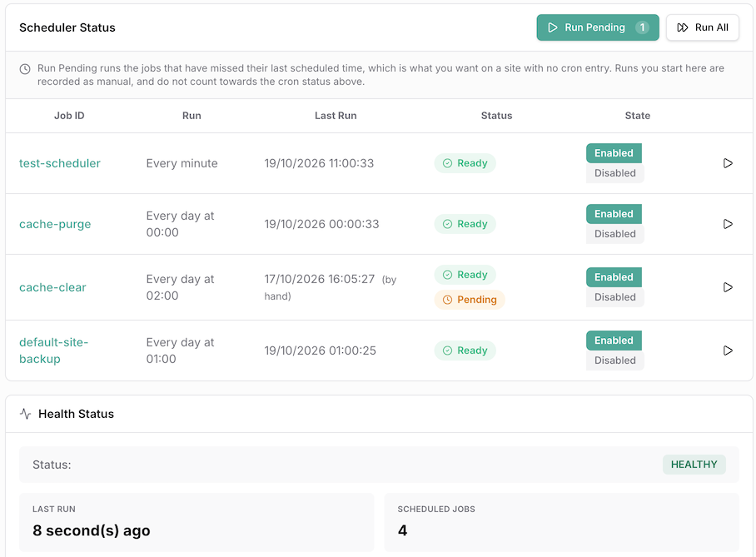Run the test-scheduler job play icon
Screen dimensions: 756x557
pos(728,163)
